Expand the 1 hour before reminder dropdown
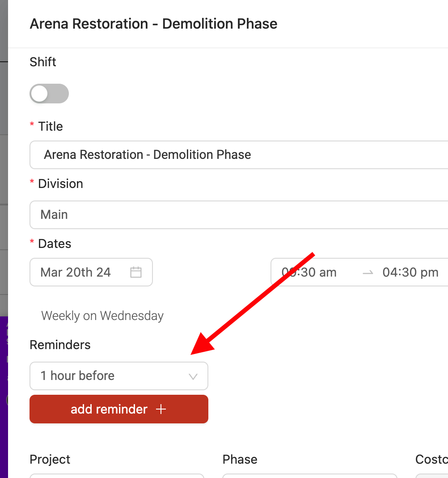Viewport: 448px width, 478px height. (x=119, y=376)
